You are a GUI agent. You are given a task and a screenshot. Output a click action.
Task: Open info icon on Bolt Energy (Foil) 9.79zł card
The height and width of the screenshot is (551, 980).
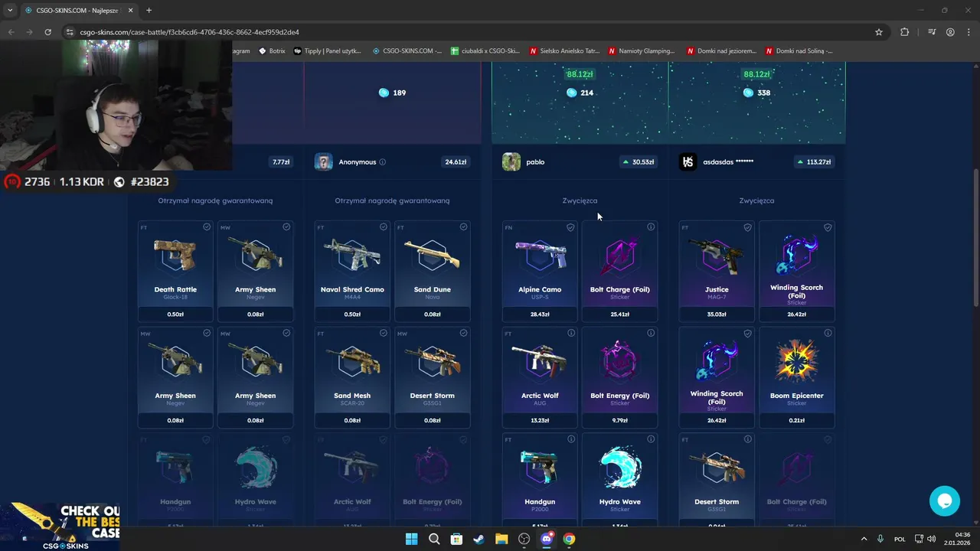pyautogui.click(x=651, y=334)
